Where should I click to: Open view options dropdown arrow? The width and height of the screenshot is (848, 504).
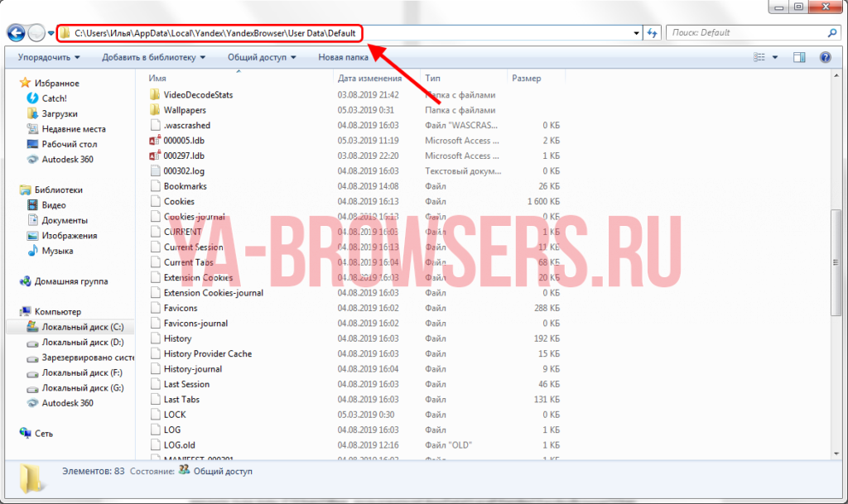[776, 57]
